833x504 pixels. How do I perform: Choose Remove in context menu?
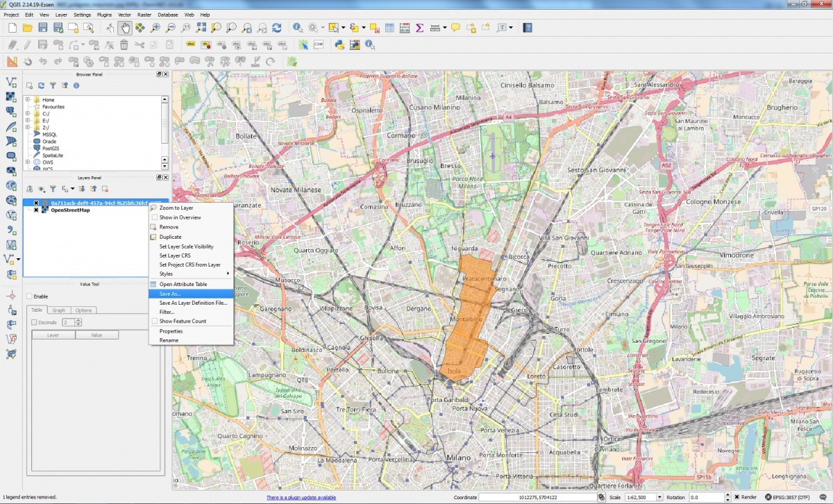point(190,227)
